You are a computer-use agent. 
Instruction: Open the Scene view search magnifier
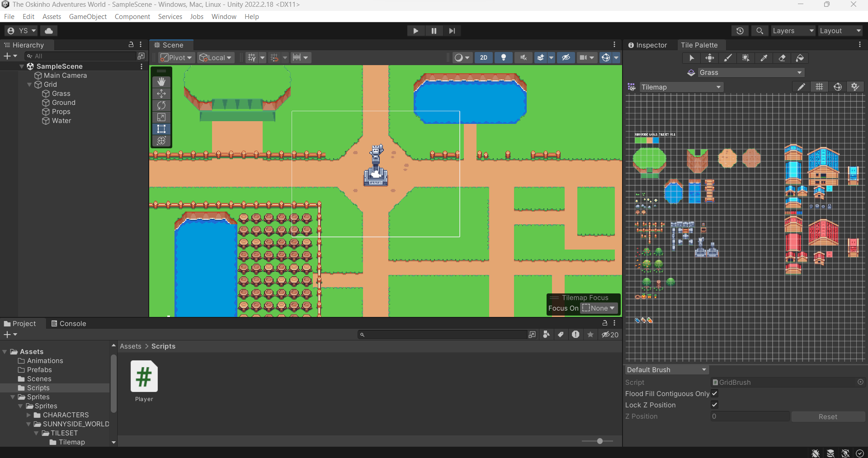pyautogui.click(x=759, y=30)
